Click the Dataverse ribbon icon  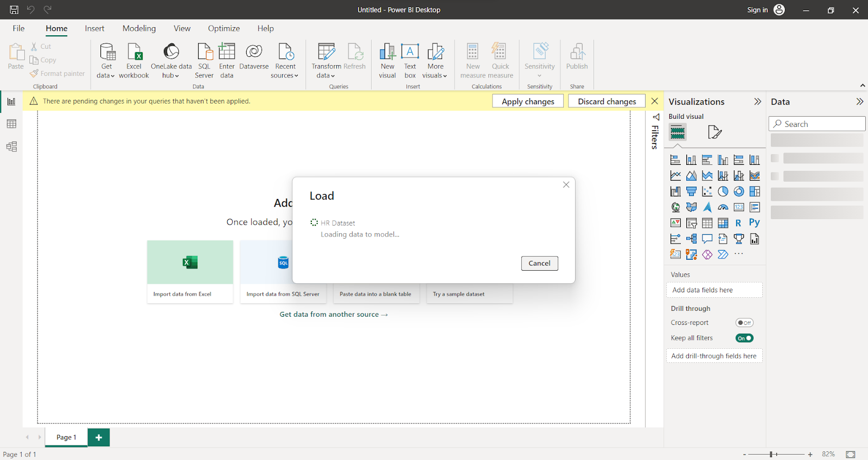click(254, 56)
